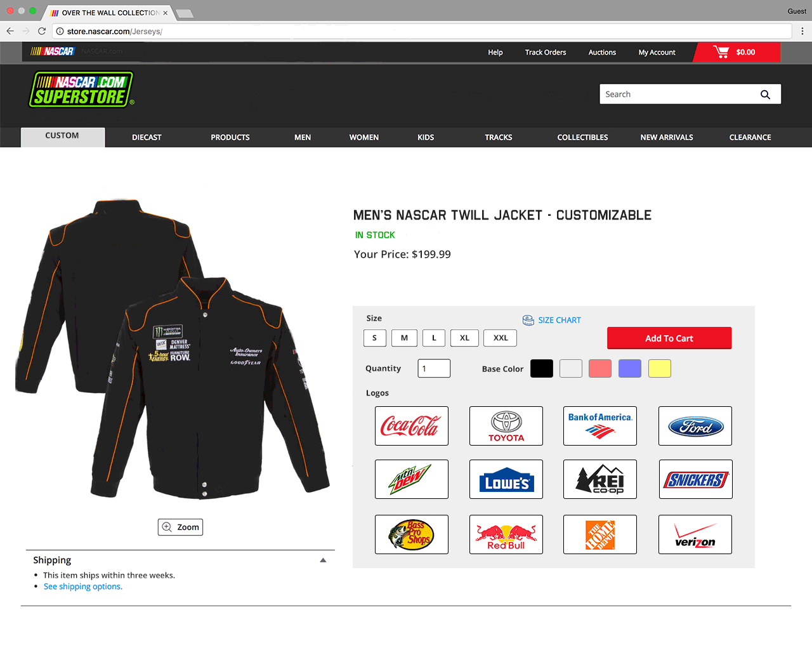Go back with browser back arrow

point(10,31)
